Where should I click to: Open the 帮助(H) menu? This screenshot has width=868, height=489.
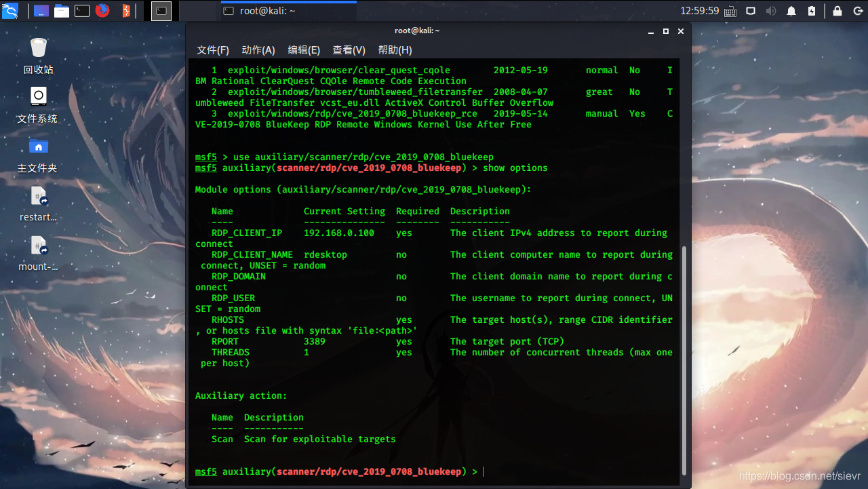[395, 50]
